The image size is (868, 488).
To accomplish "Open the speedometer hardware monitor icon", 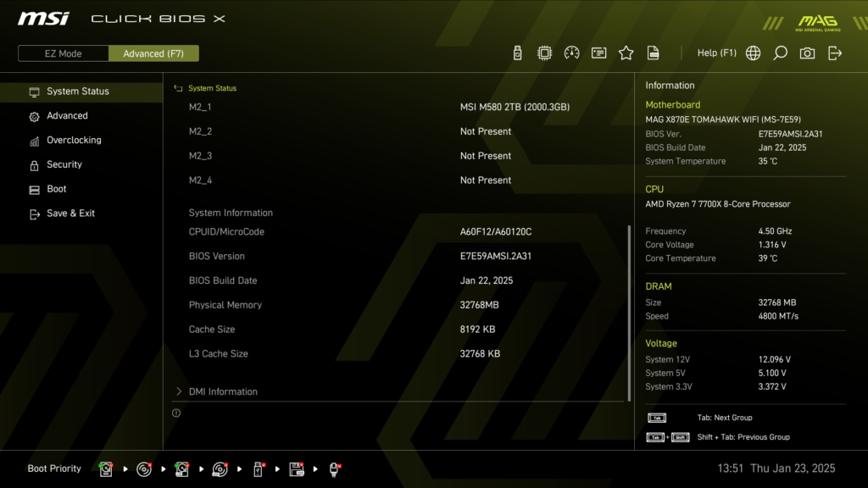I will (x=571, y=53).
